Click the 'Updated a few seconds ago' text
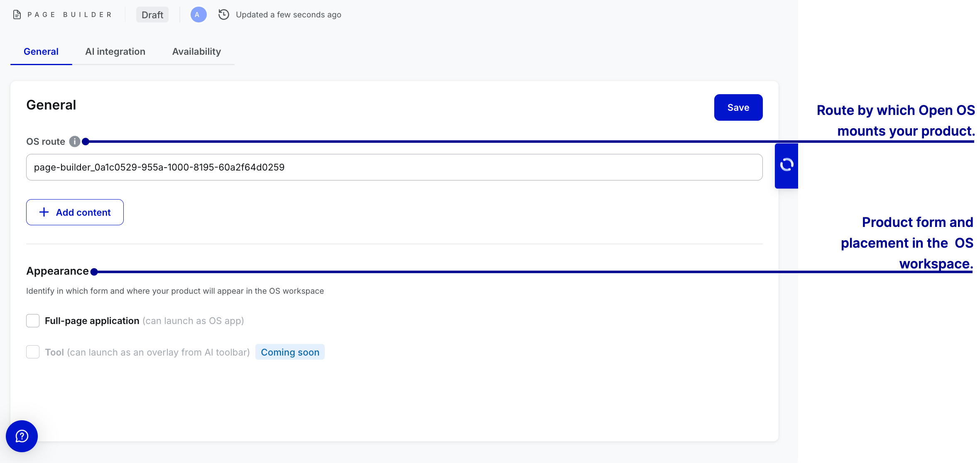This screenshot has width=980, height=463. click(288, 15)
